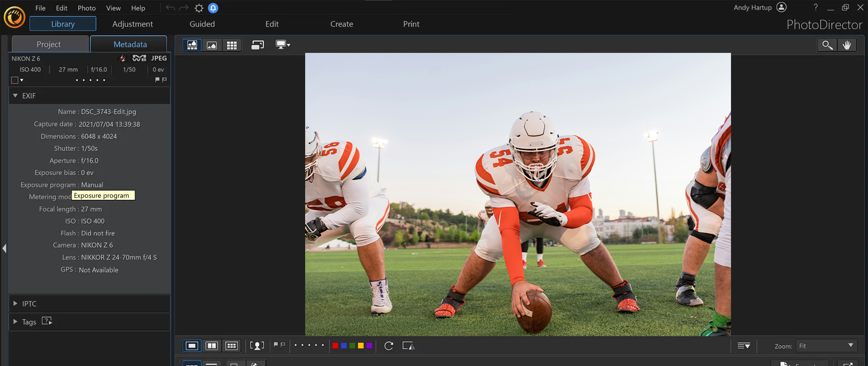Open the File menu
Screen dimensions: 868x366
40,8
